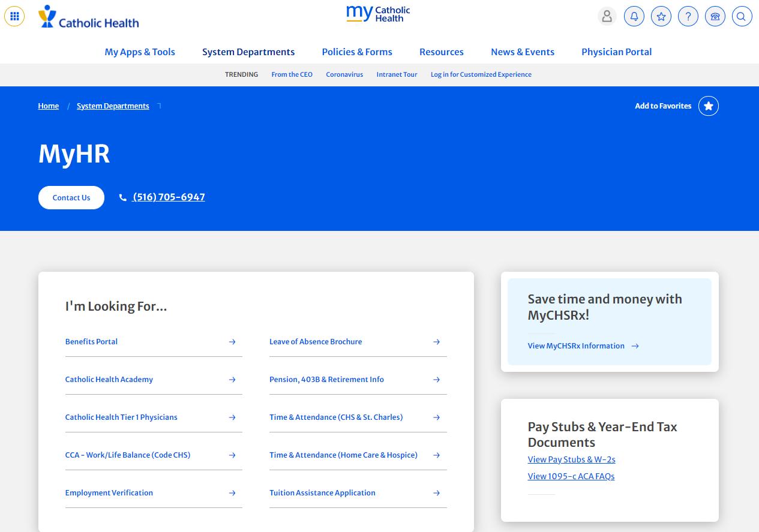Open Tuition Assistance Application link
Image resolution: width=759 pixels, height=532 pixels.
pos(322,493)
